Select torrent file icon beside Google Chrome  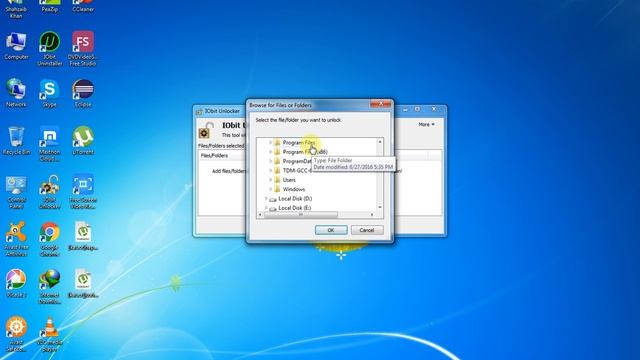point(83,236)
